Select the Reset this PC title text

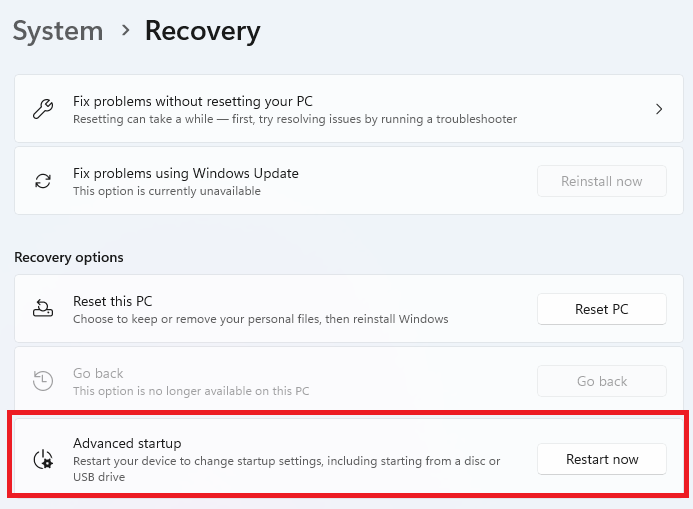pos(112,301)
